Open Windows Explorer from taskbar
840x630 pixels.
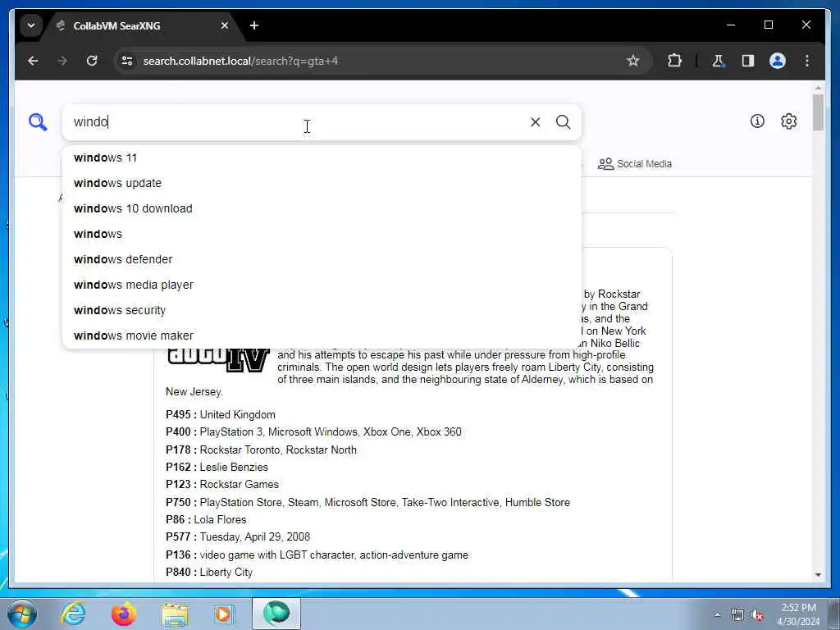click(x=175, y=614)
